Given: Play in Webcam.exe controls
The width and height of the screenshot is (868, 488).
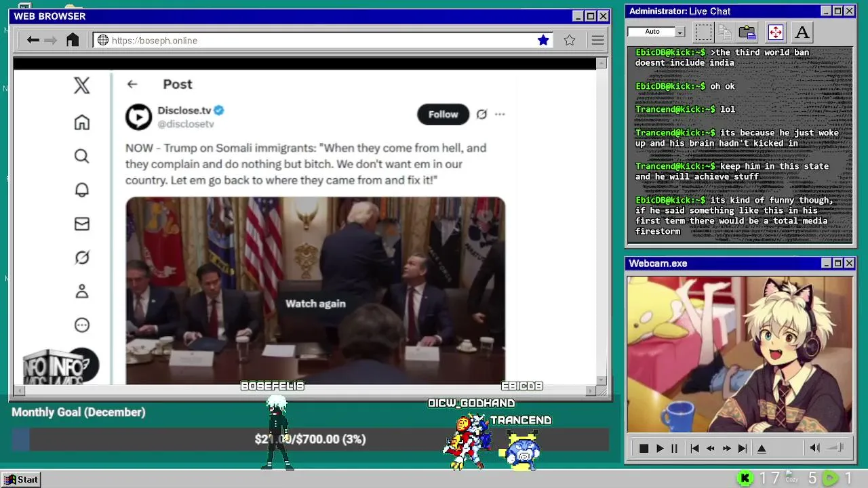Looking at the screenshot, I should [x=659, y=448].
